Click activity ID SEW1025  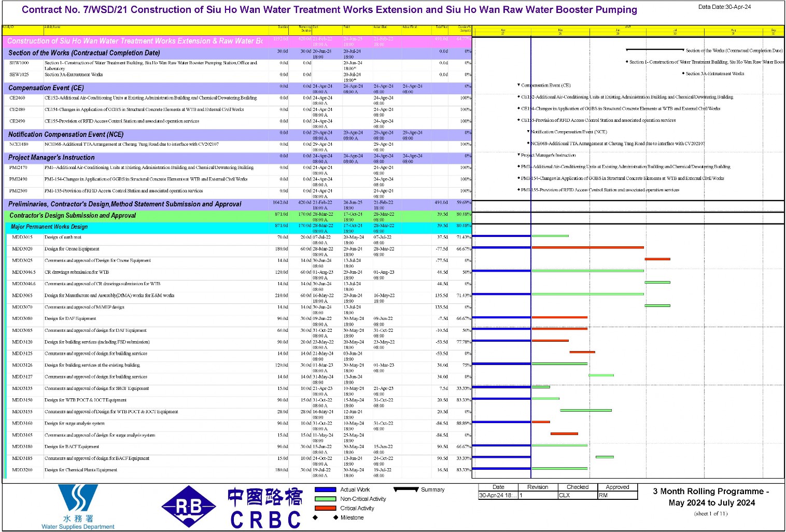(x=19, y=75)
